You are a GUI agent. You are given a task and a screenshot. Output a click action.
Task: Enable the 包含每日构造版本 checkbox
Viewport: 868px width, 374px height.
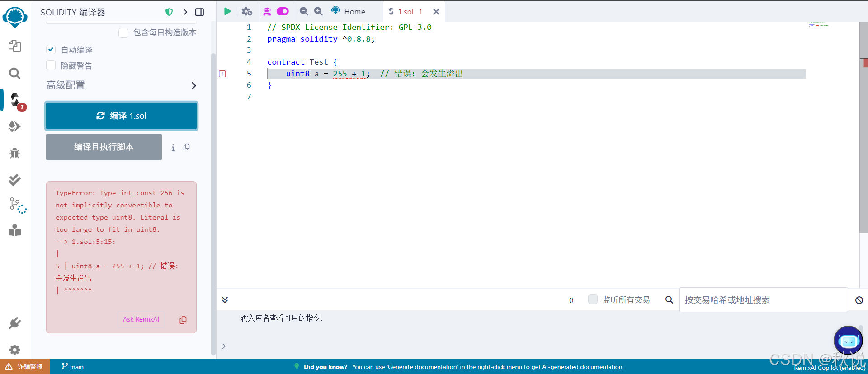tap(123, 33)
